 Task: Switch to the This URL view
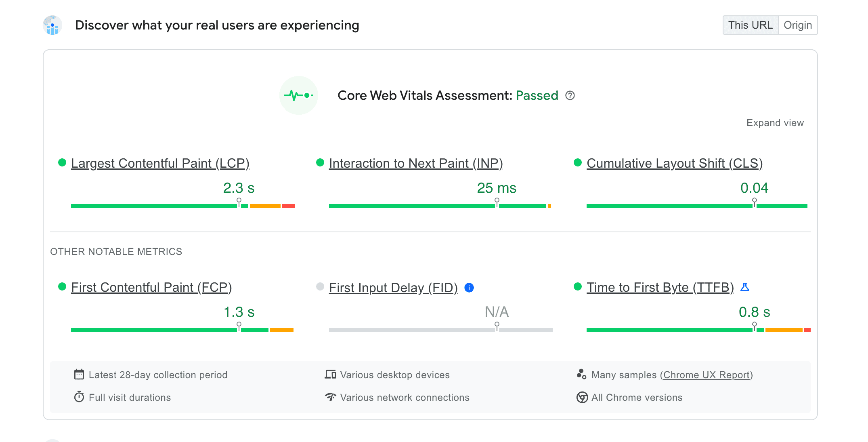pos(750,25)
